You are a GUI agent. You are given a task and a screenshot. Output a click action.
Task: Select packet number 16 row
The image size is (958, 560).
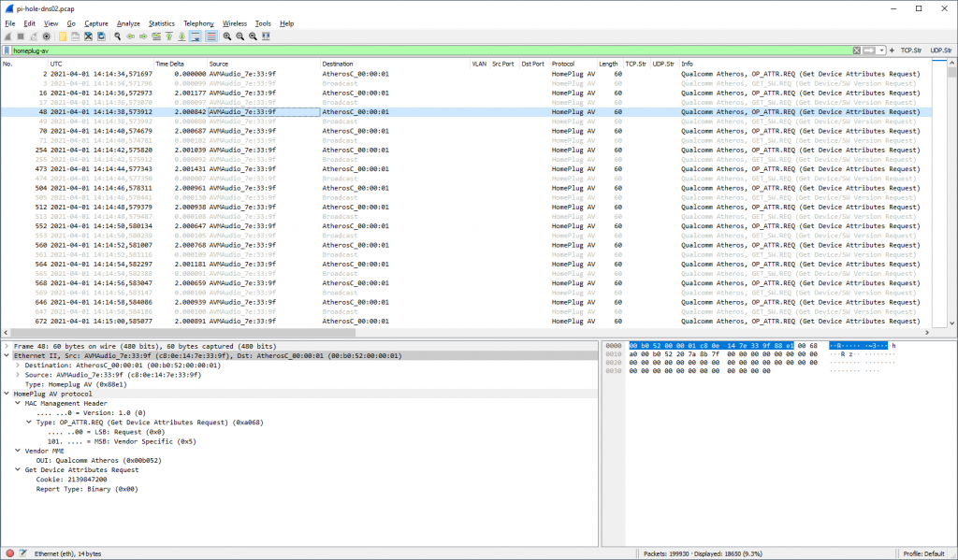(x=466, y=93)
